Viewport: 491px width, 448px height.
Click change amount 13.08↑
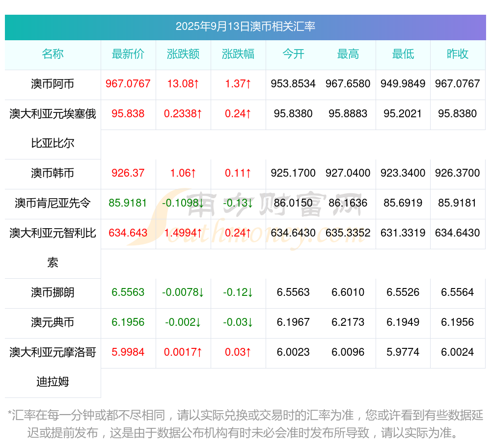point(183,84)
